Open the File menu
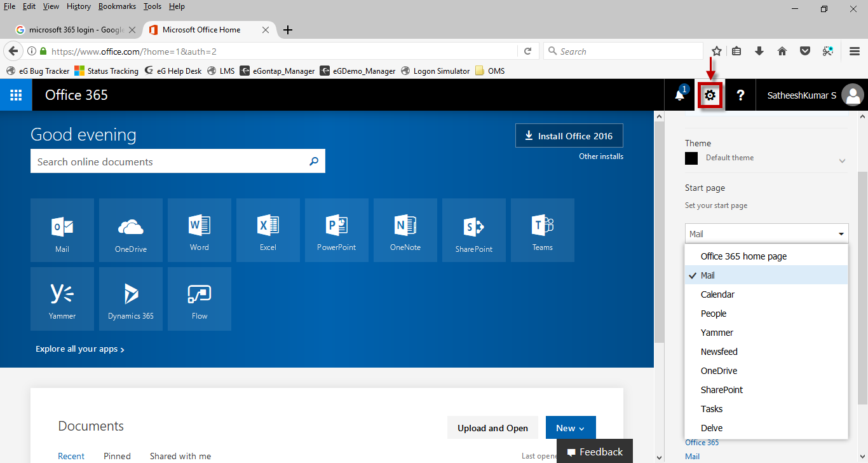Viewport: 868px width, 463px height. (10, 6)
